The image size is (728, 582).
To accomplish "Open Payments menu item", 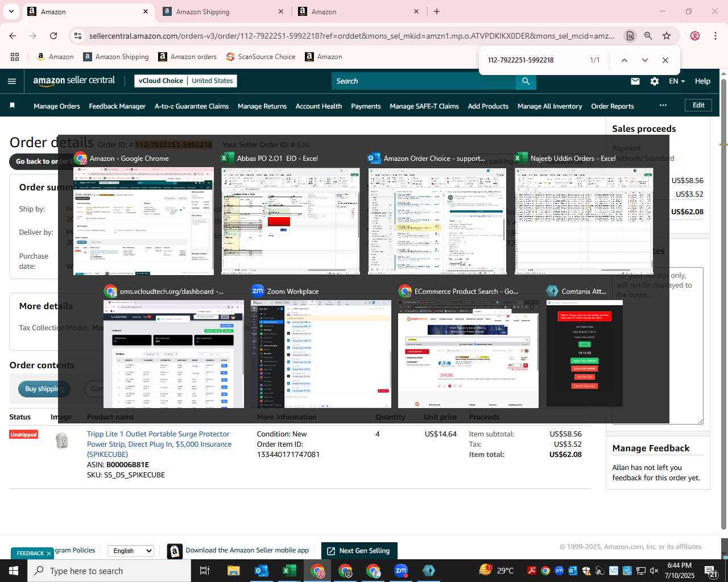I will 366,106.
